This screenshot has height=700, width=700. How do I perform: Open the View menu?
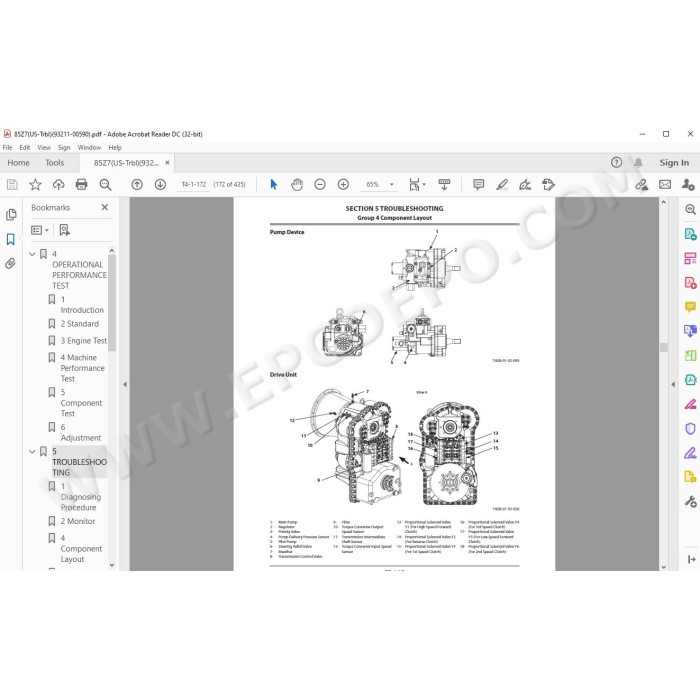tap(44, 147)
